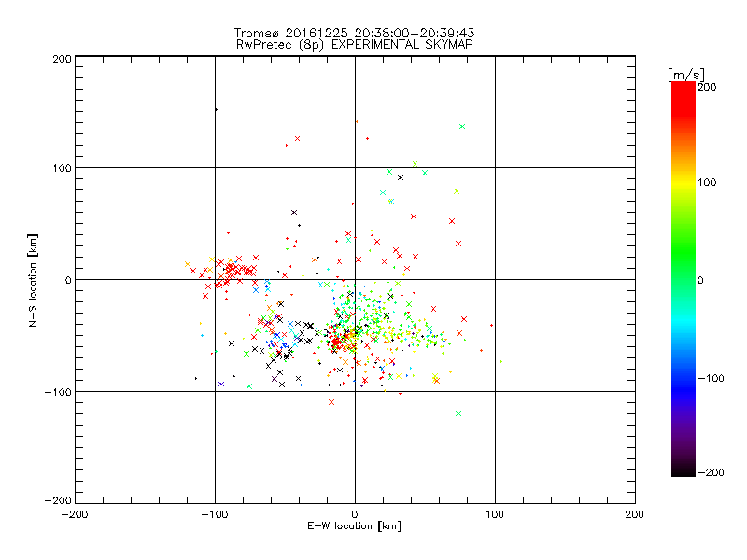The width and height of the screenshot is (747, 560).
Task: Click the rainbow velocity colour bar
Action: click(684, 279)
